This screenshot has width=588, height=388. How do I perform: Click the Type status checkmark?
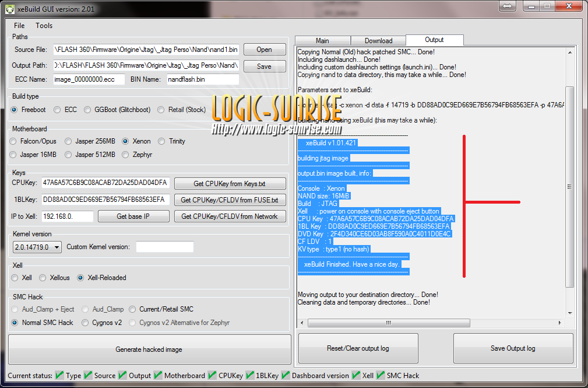(59, 375)
